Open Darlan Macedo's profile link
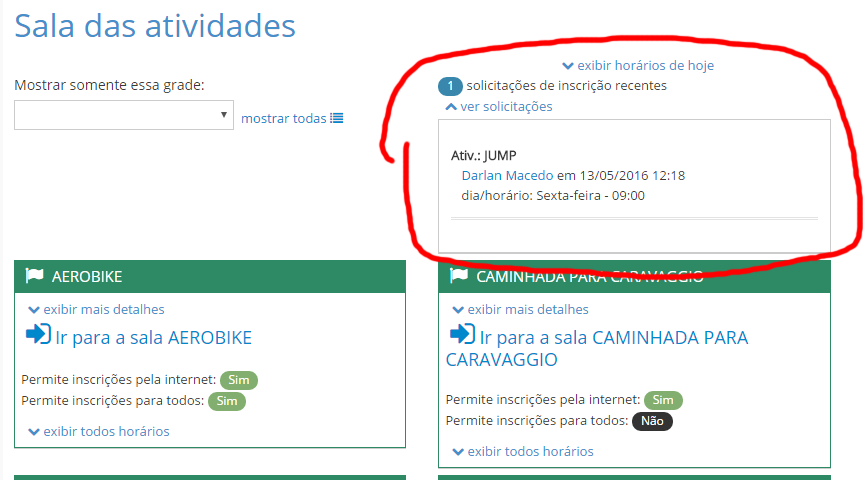The width and height of the screenshot is (863, 480). point(507,175)
